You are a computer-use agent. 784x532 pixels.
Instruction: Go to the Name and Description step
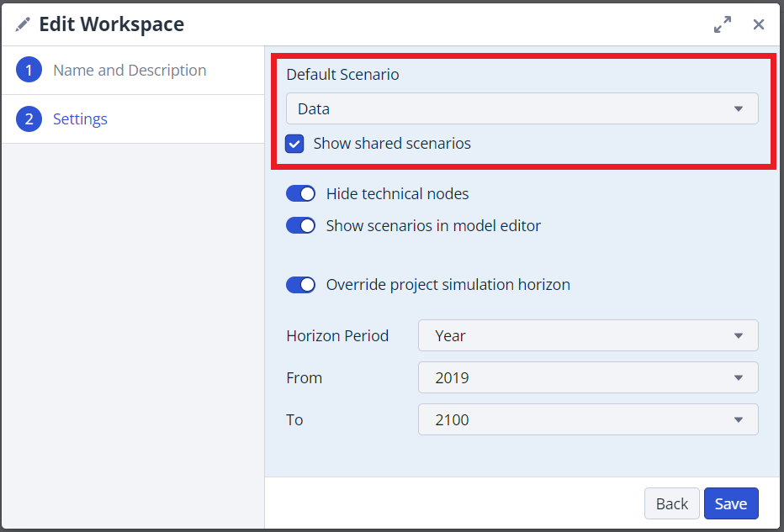130,71
